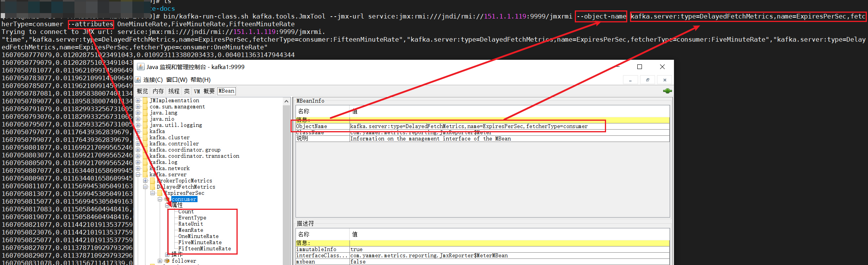Image resolution: width=868 pixels, height=265 pixels.
Task: Click the java.util.logging folder icon
Action: pyautogui.click(x=145, y=125)
